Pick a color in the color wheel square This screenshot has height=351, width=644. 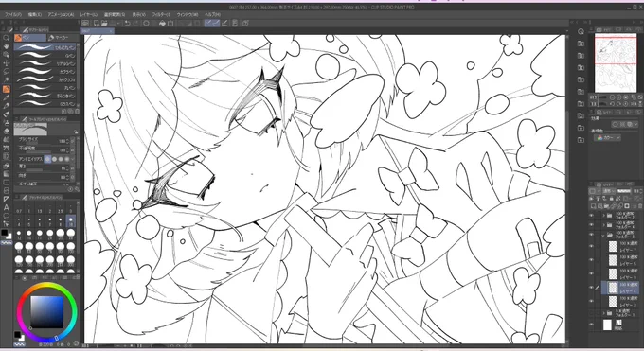[47, 311]
